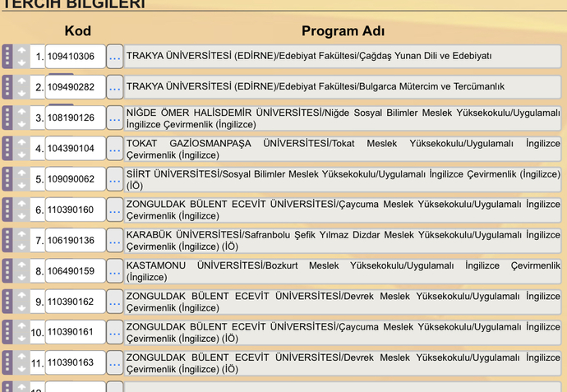Image resolution: width=567 pixels, height=392 pixels.
Task: Move the Kastamonu Üniversitesi row down
Action: (x=21, y=278)
